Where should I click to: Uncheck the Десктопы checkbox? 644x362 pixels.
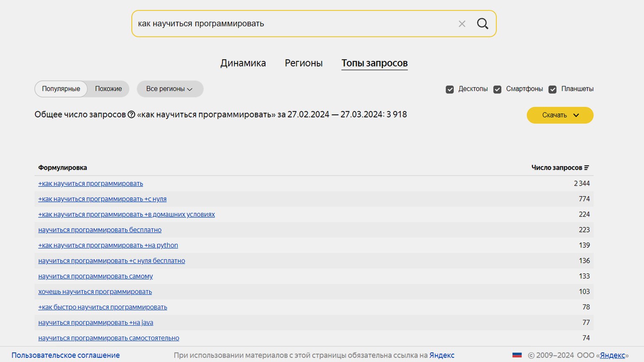pyautogui.click(x=450, y=89)
